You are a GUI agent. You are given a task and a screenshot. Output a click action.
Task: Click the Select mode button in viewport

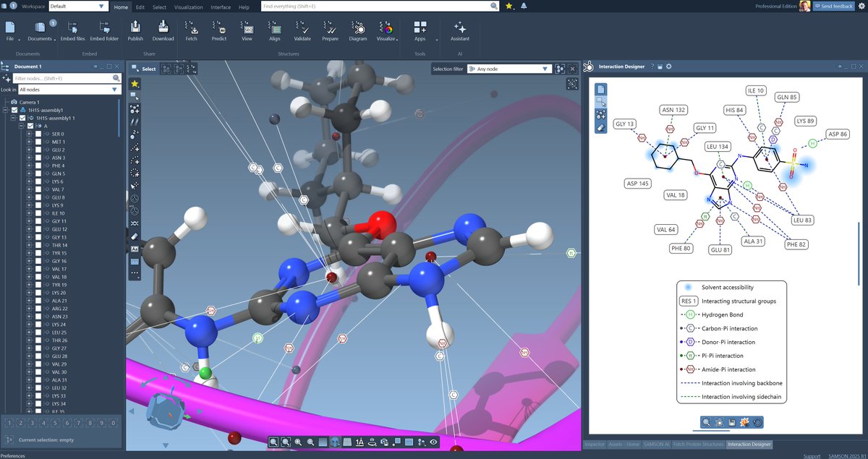point(143,69)
